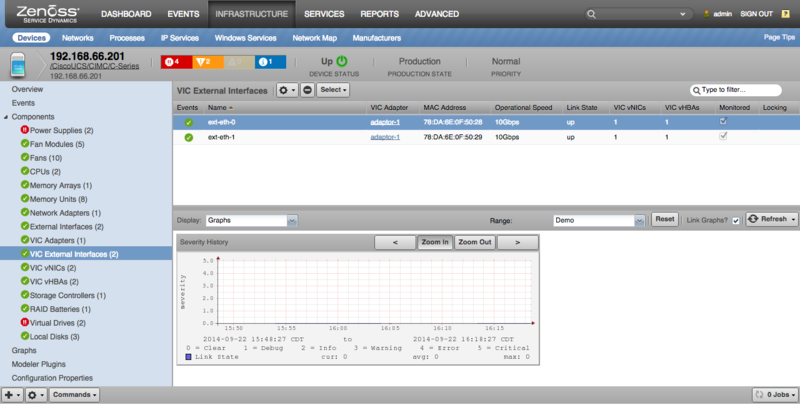Screen dimensions: 800x405
Task: Toggle Monitored checkbox for ext-eth-0
Action: [x=723, y=121]
